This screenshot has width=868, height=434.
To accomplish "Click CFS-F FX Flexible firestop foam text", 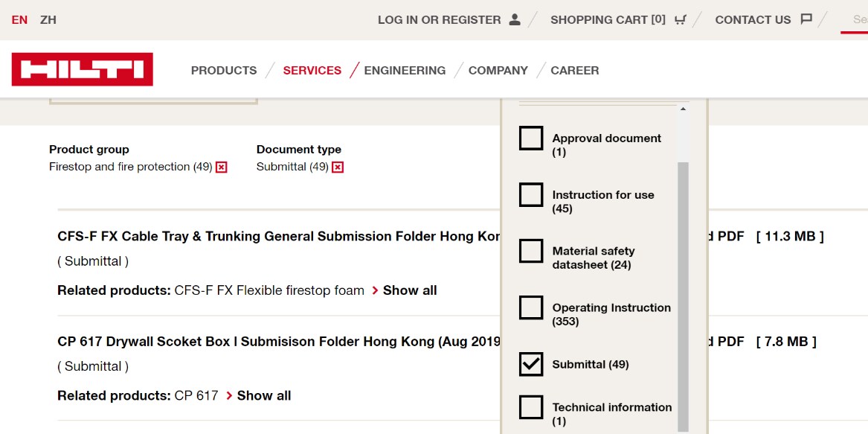I will pyautogui.click(x=269, y=290).
